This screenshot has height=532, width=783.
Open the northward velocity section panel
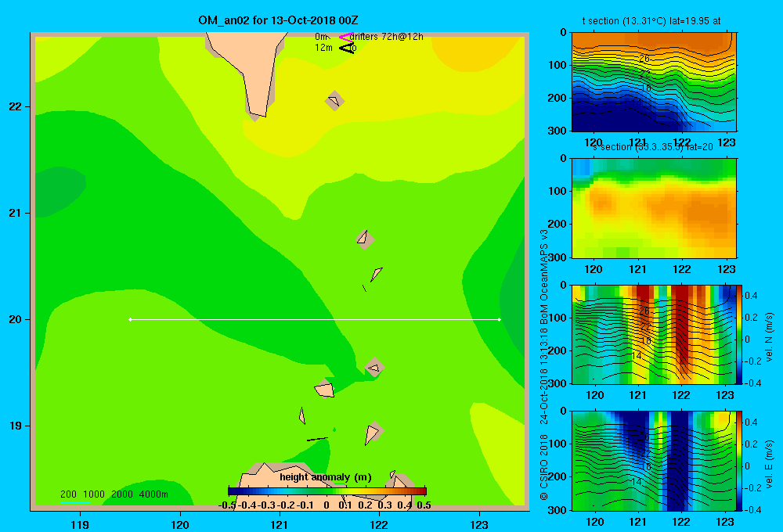pos(654,334)
